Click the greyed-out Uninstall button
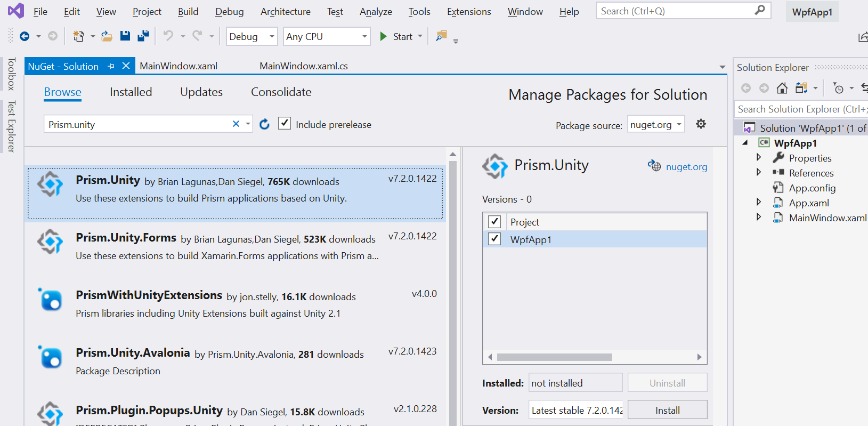The height and width of the screenshot is (426, 868). [667, 383]
